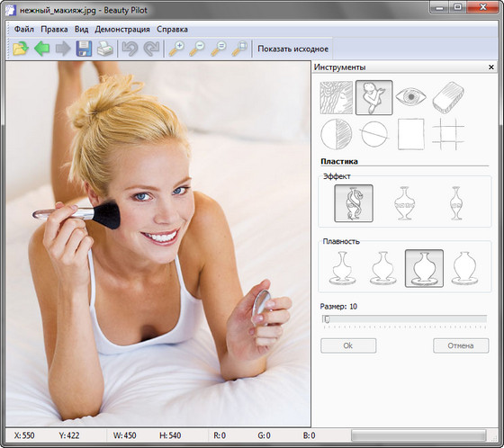Set Плавность to the first vase option
The width and height of the screenshot is (504, 448).
[x=342, y=268]
